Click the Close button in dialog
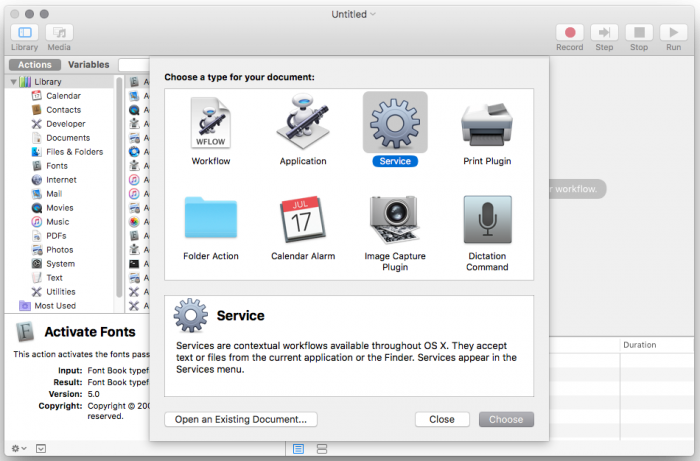The height and width of the screenshot is (461, 700). [442, 419]
